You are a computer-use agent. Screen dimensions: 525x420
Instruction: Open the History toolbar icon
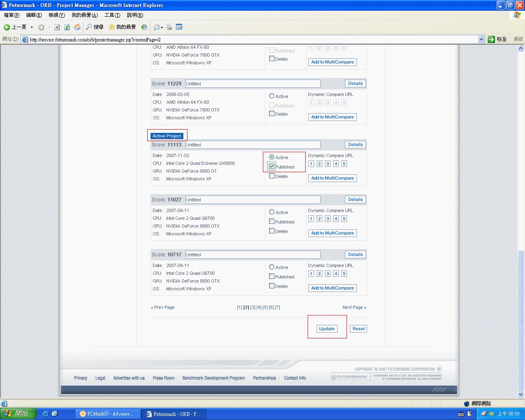pyautogui.click(x=144, y=27)
